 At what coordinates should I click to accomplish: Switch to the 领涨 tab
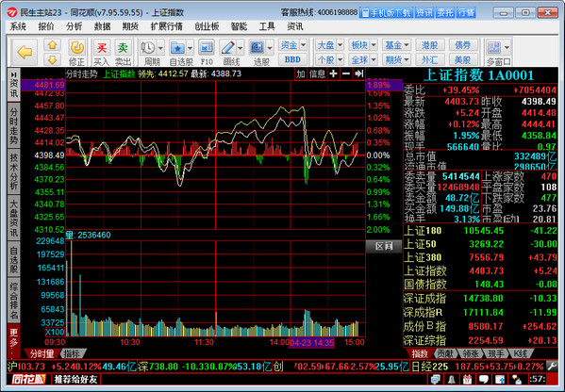[471, 354]
